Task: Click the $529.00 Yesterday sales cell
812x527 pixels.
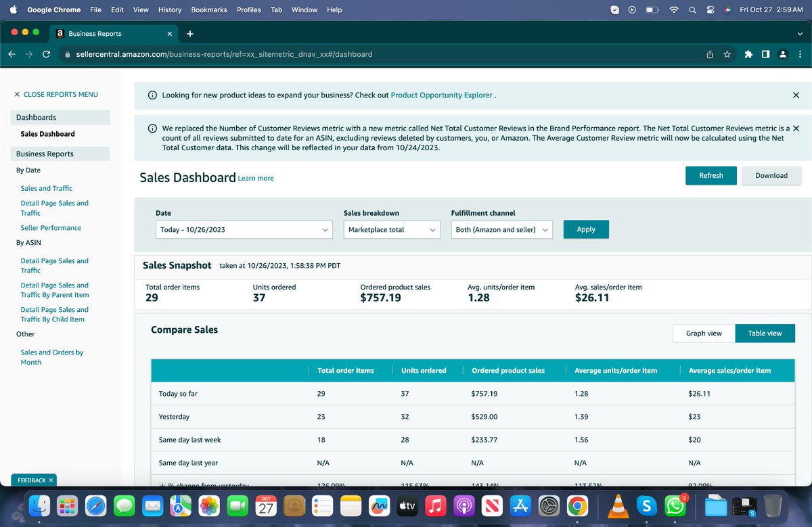Action: click(484, 417)
